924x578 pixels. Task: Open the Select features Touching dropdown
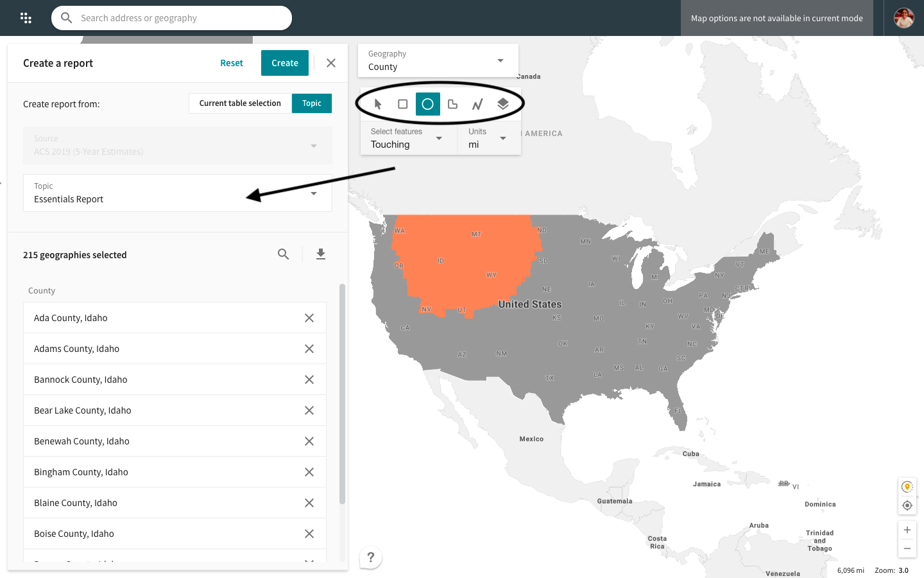pyautogui.click(x=407, y=139)
